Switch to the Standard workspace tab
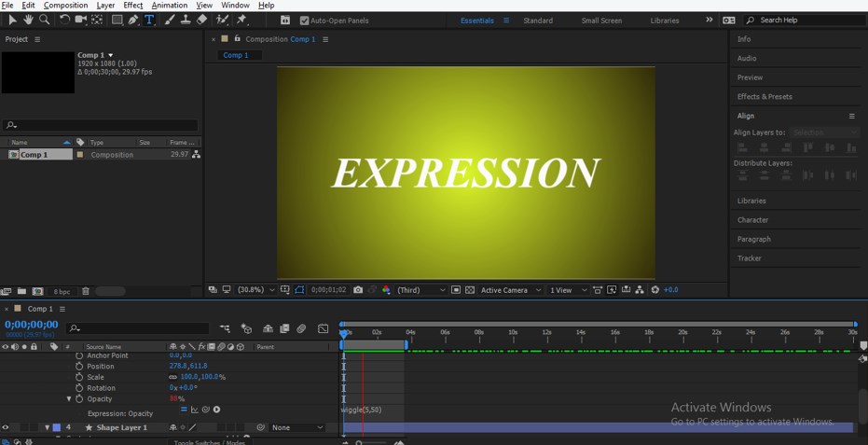Viewport: 868px width, 445px height. (538, 21)
